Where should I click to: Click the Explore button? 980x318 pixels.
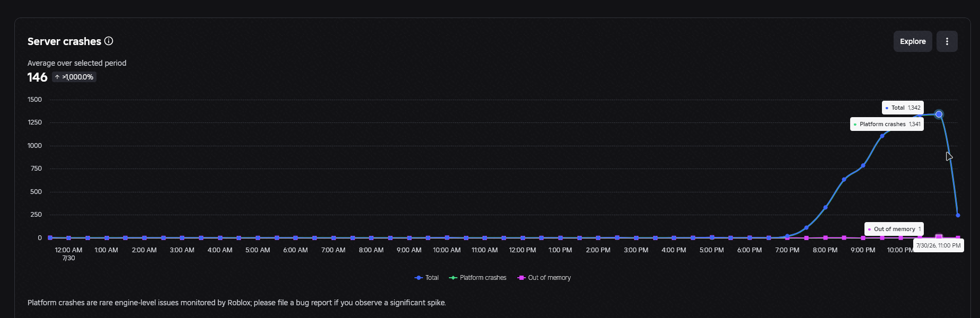tap(912, 41)
